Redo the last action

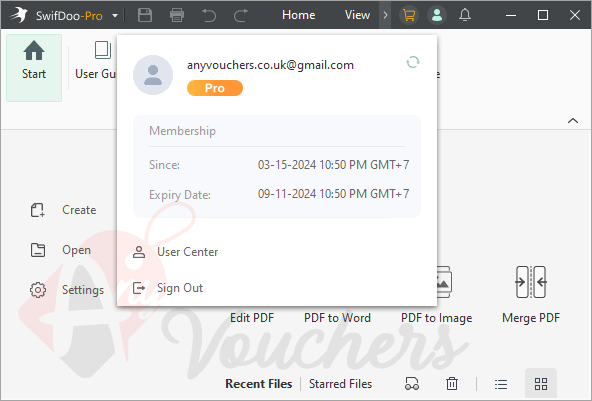click(x=240, y=15)
